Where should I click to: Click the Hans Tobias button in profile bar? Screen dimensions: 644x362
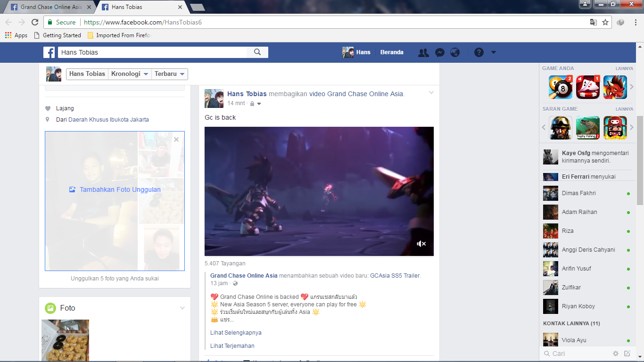[87, 74]
